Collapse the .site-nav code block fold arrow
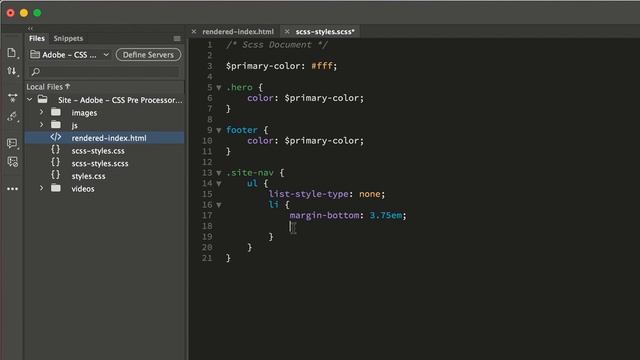640x360 pixels. [219, 173]
